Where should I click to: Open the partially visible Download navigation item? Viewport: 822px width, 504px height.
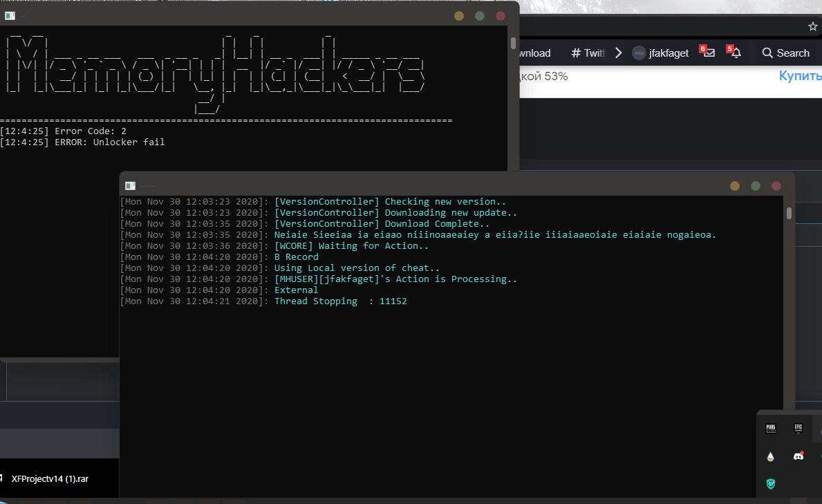click(x=534, y=53)
